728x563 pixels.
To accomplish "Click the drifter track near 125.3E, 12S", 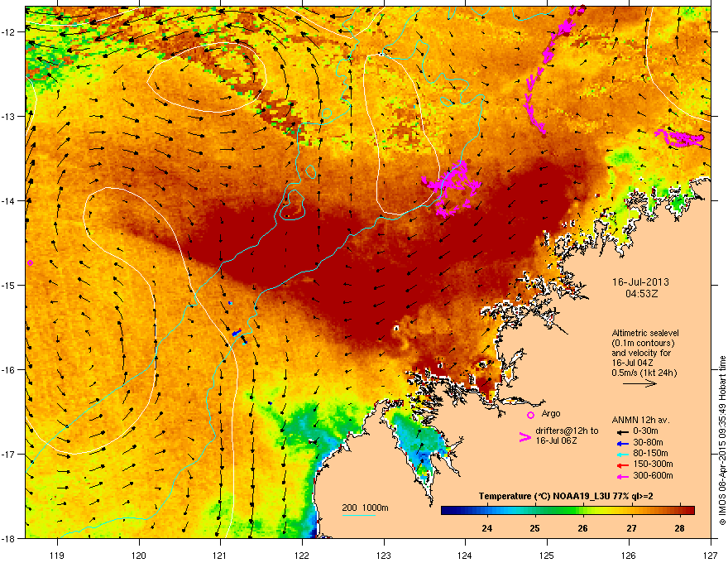I will 555,70.
